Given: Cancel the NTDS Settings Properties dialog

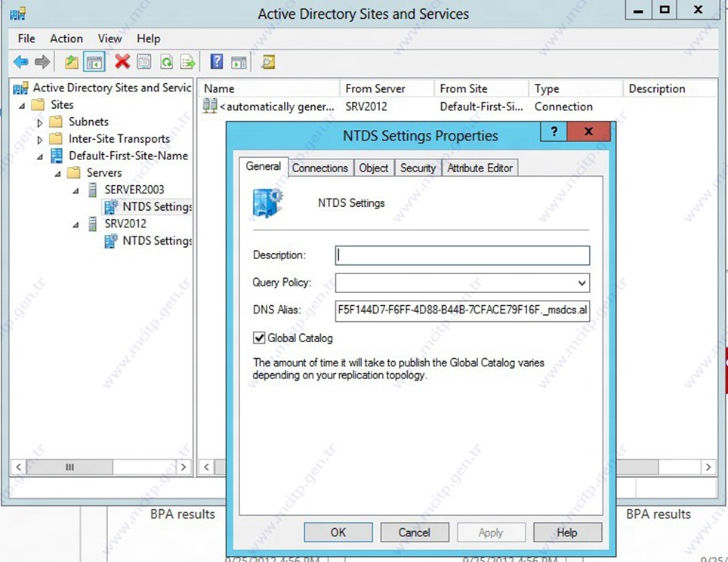Looking at the screenshot, I should (x=414, y=533).
